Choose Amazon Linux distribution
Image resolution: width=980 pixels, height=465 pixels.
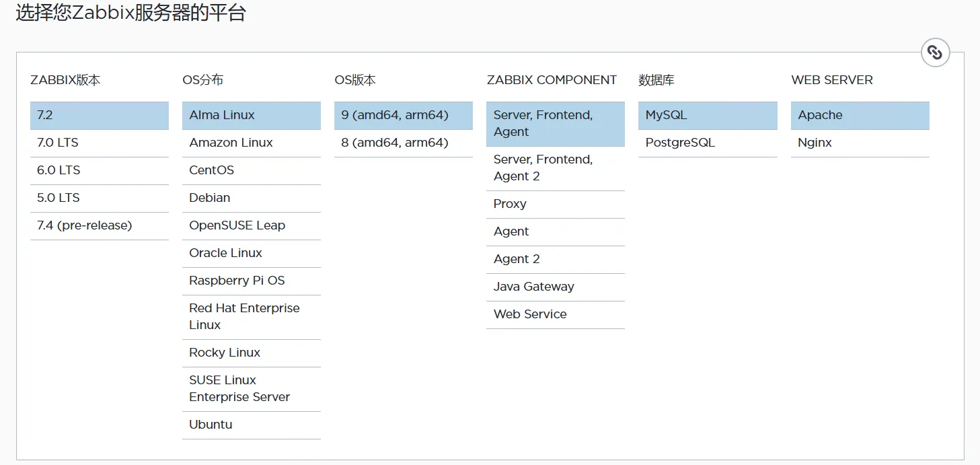point(252,143)
